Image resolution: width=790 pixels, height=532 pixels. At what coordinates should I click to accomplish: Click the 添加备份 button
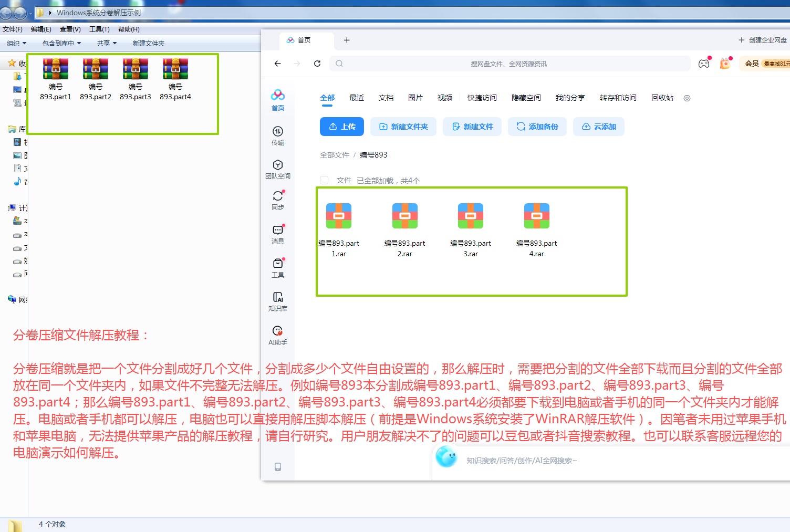[x=537, y=127]
